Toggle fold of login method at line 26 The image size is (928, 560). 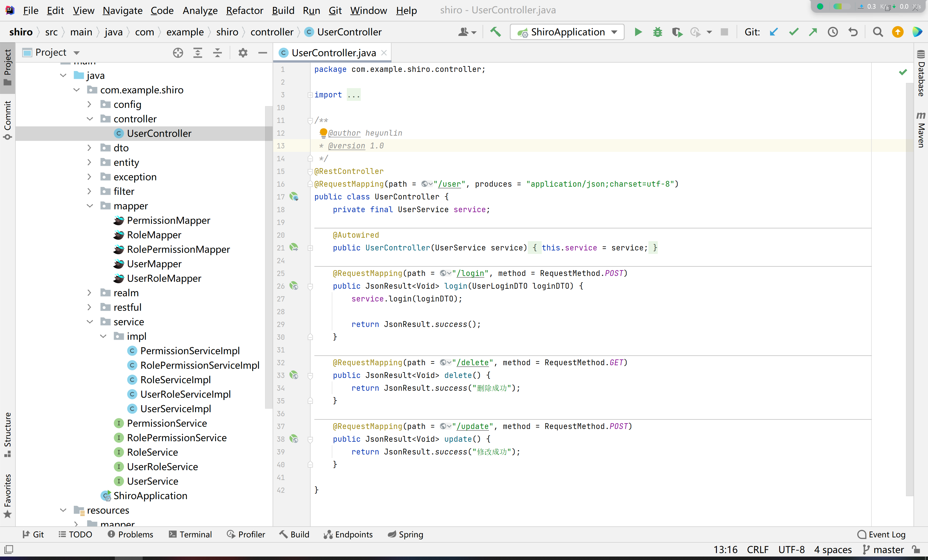point(310,286)
